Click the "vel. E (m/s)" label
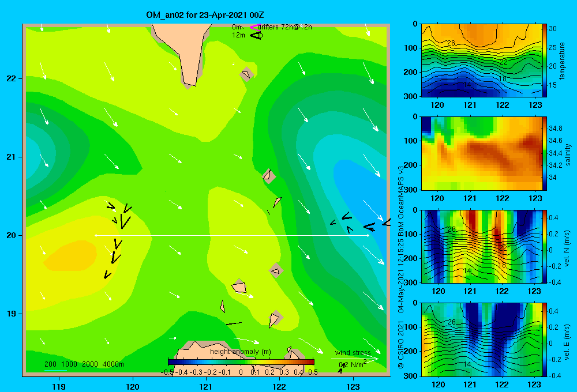 (567, 341)
